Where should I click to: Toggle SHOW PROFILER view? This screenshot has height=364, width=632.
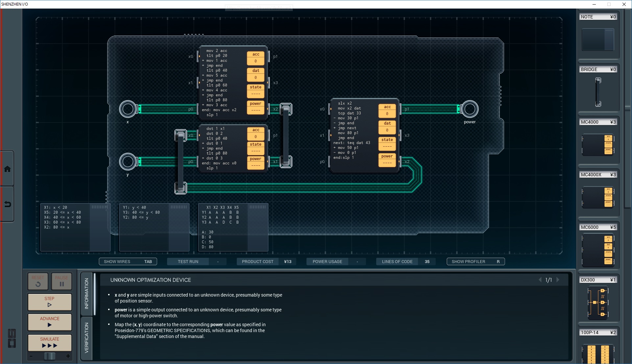[475, 261]
